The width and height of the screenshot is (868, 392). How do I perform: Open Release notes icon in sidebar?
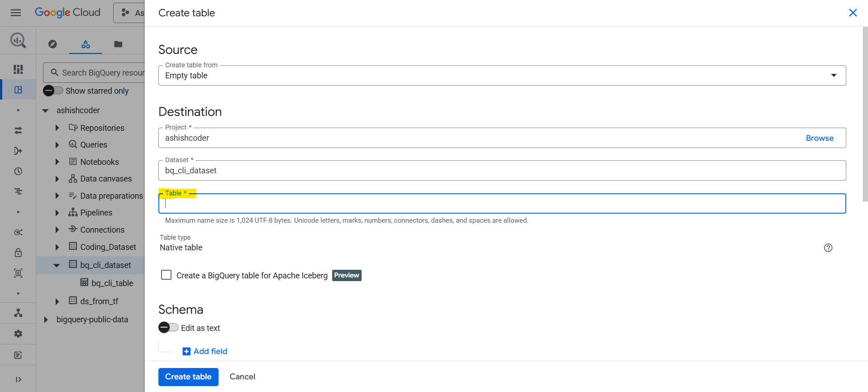(18, 355)
